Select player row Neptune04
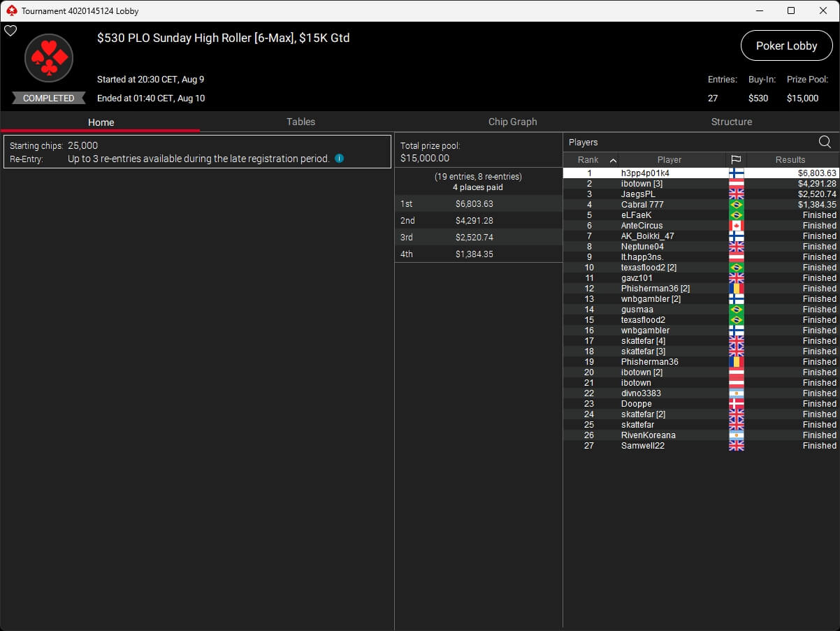Image resolution: width=840 pixels, height=631 pixels. tap(701, 247)
